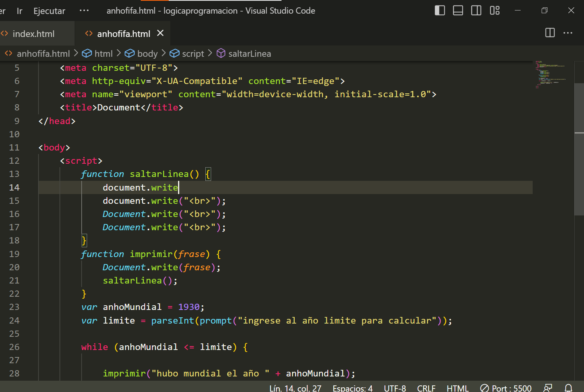
Task: Click the opening script tag
Action: pyautogui.click(x=81, y=161)
